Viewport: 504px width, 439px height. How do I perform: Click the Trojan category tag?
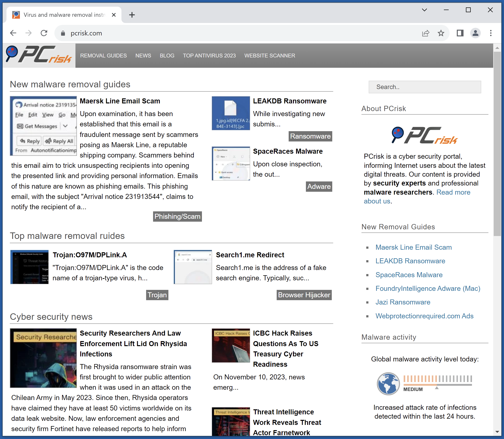click(157, 295)
